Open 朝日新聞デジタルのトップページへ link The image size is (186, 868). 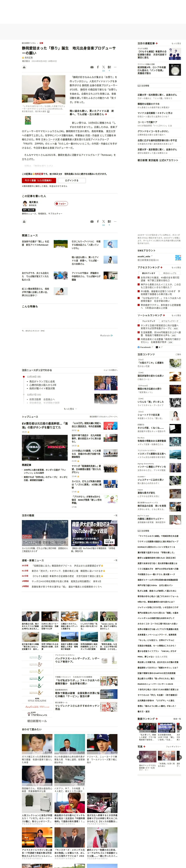pyautogui.click(x=104, y=417)
